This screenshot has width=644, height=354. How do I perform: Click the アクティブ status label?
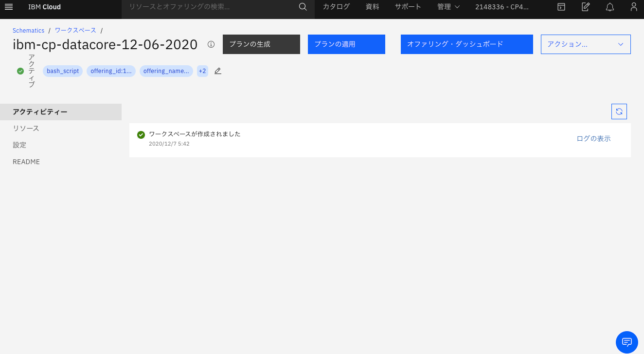32,71
